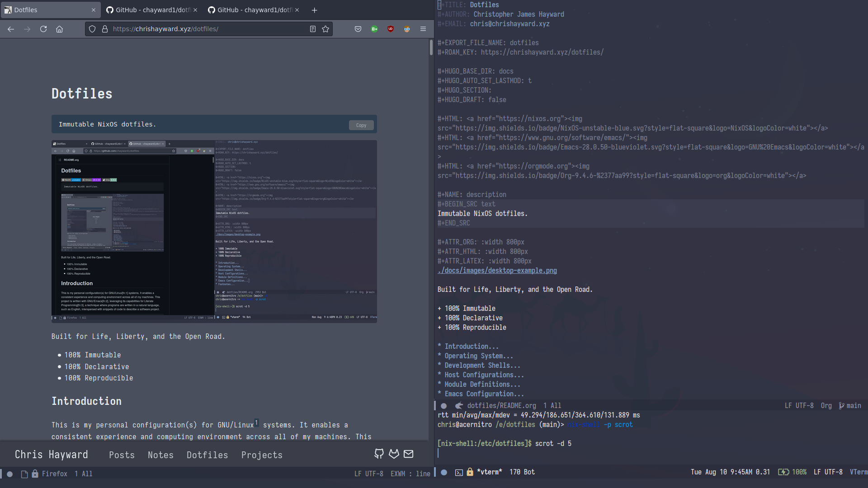Click the back navigation arrow in Firefox
868x488 pixels.
click(x=11, y=28)
